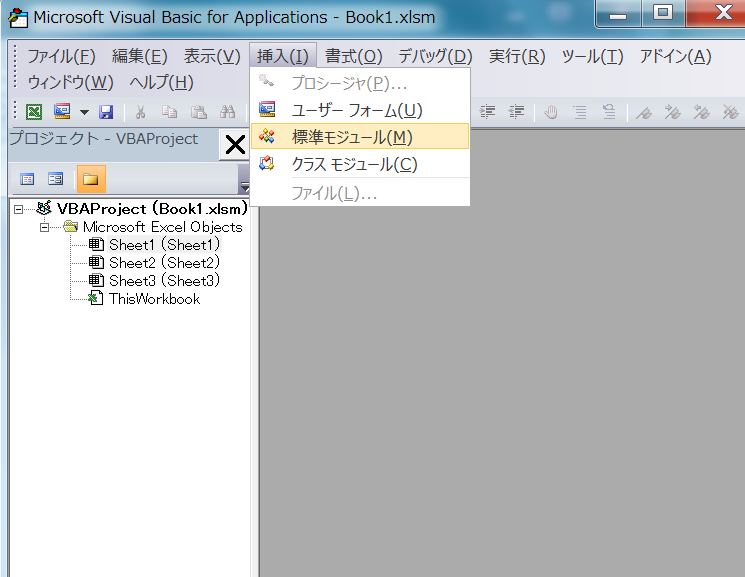Open the 書式(O) menu

click(x=353, y=57)
